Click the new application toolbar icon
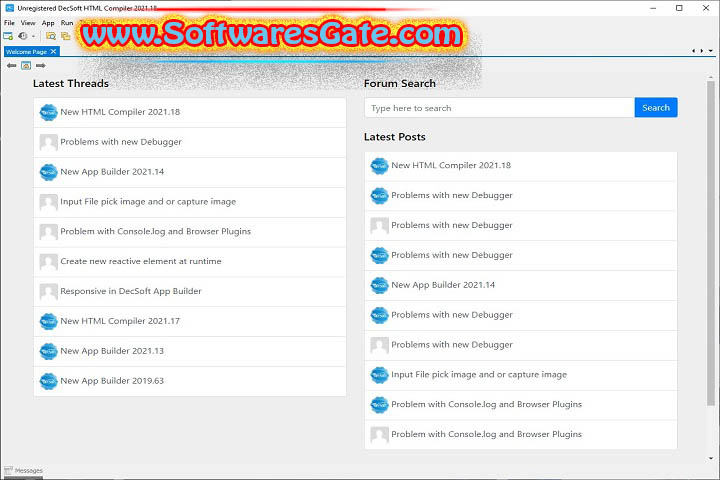720x480 pixels. tap(8, 36)
